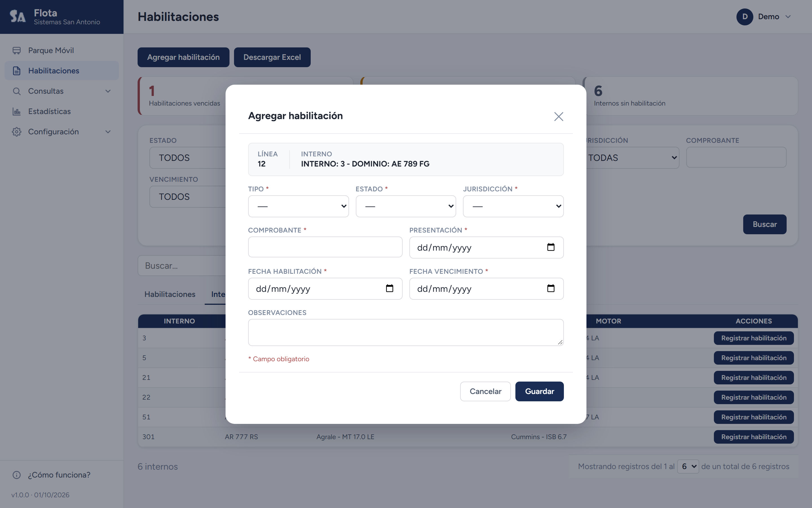Open the Fecha Vencimiento calendar icon

coord(551,288)
